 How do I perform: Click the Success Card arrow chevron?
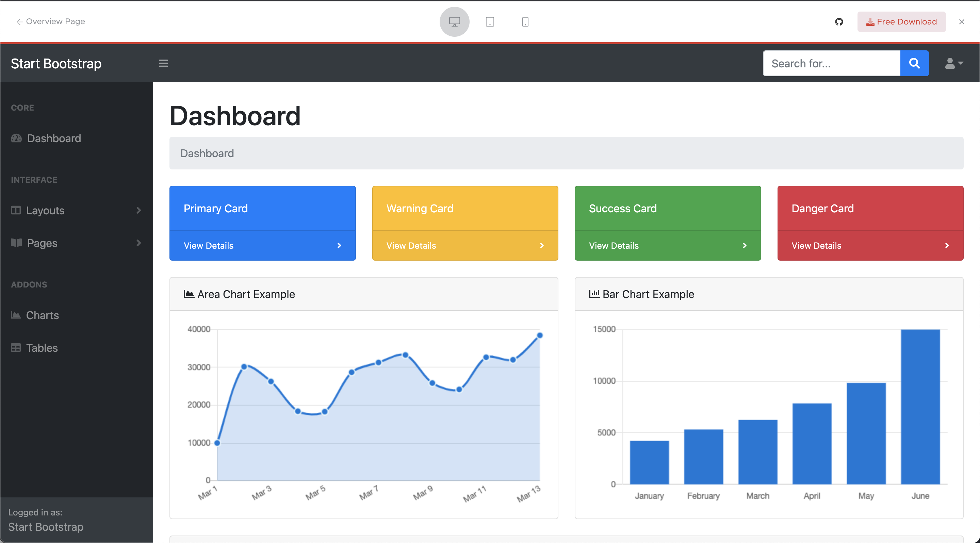[745, 246]
